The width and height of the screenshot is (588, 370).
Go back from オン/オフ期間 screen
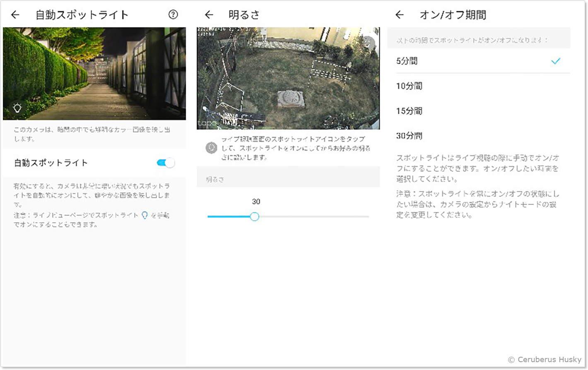pos(399,15)
